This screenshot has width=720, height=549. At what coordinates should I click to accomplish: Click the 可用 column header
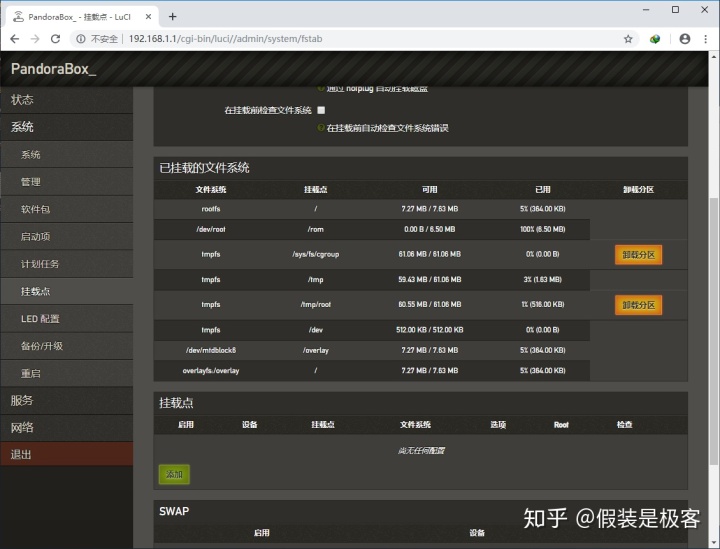pos(429,190)
